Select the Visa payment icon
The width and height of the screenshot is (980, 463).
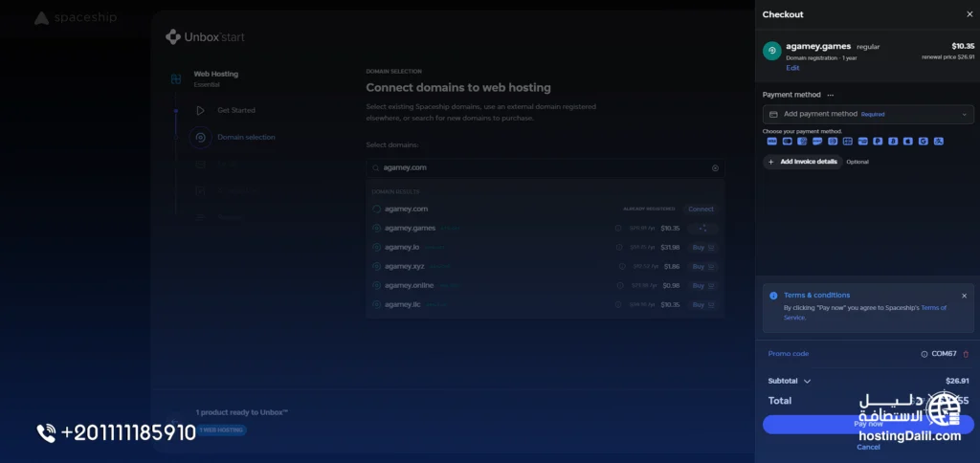click(772, 142)
